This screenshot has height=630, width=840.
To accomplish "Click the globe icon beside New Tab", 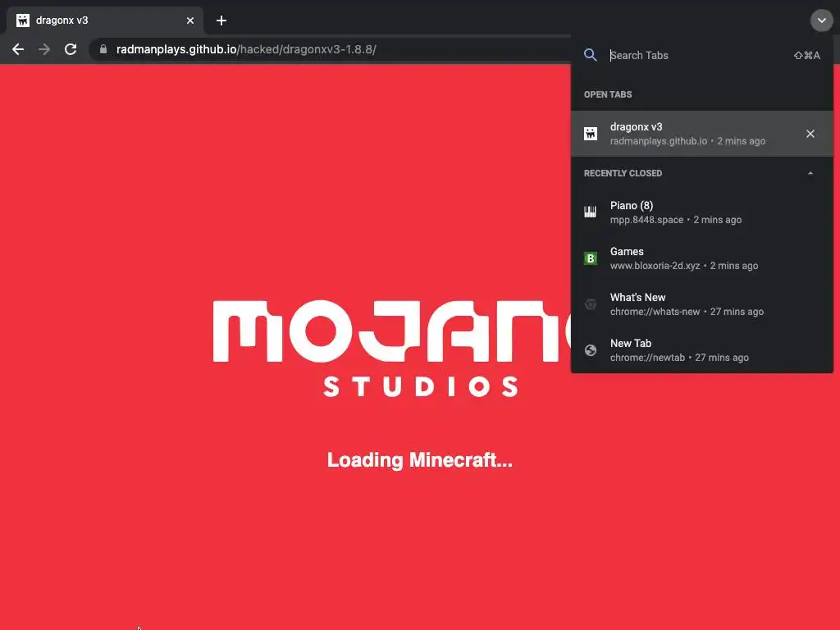I will click(591, 350).
